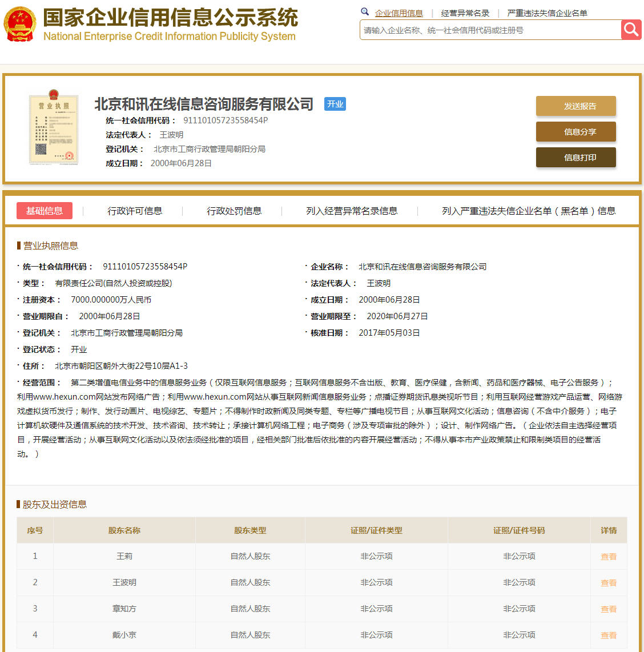Click the 企业信用信息 navigation link
This screenshot has height=652, width=644.
[399, 13]
